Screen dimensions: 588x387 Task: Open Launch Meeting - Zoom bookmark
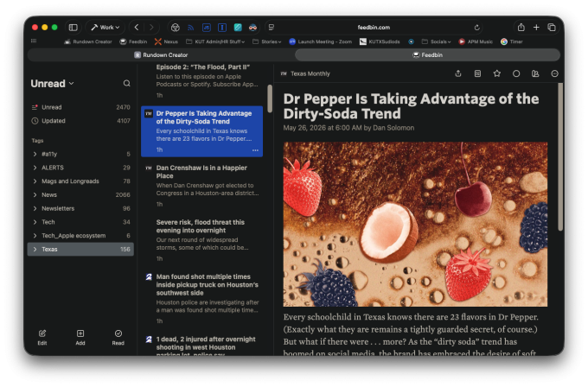(321, 41)
